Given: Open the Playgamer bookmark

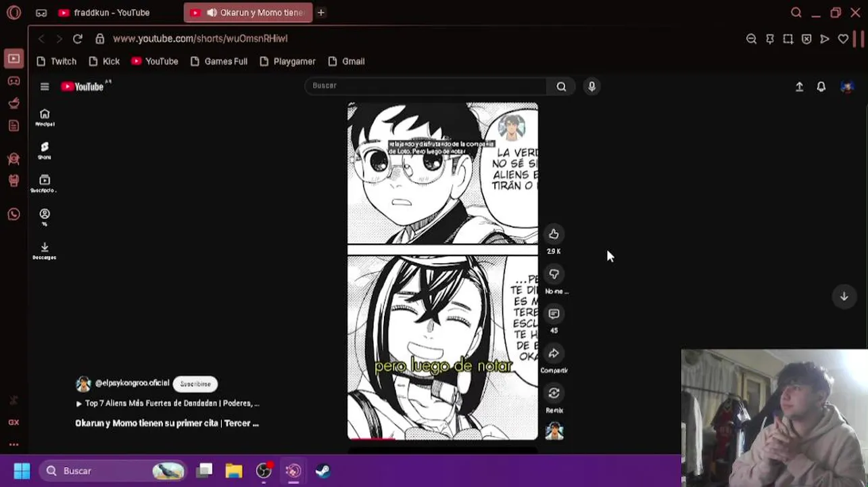Looking at the screenshot, I should [287, 62].
